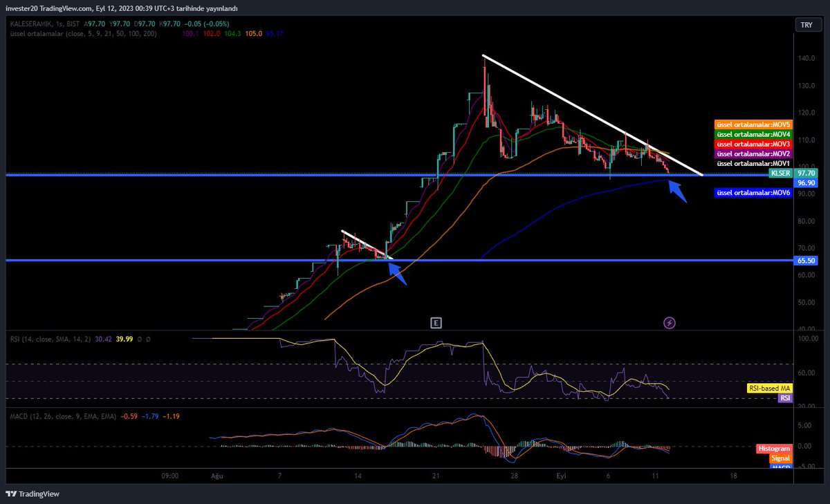Click the 120.0 price axis value
The width and height of the screenshot is (830, 504).
(x=806, y=113)
